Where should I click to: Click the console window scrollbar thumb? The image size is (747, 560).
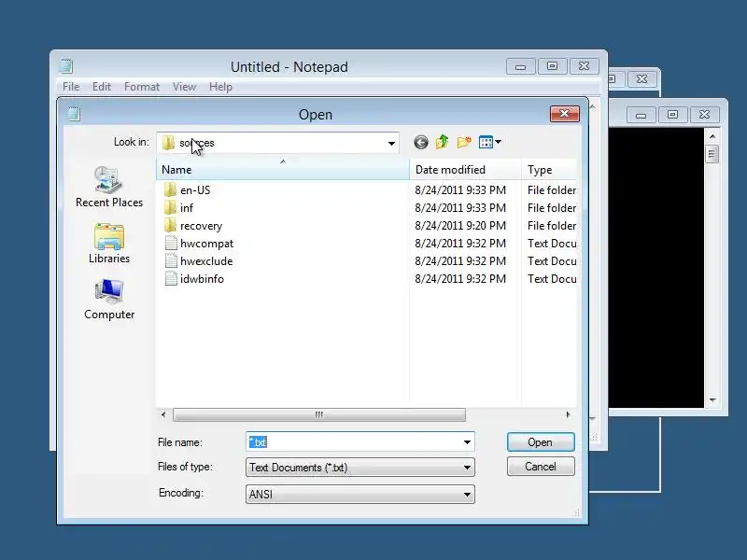click(x=712, y=154)
